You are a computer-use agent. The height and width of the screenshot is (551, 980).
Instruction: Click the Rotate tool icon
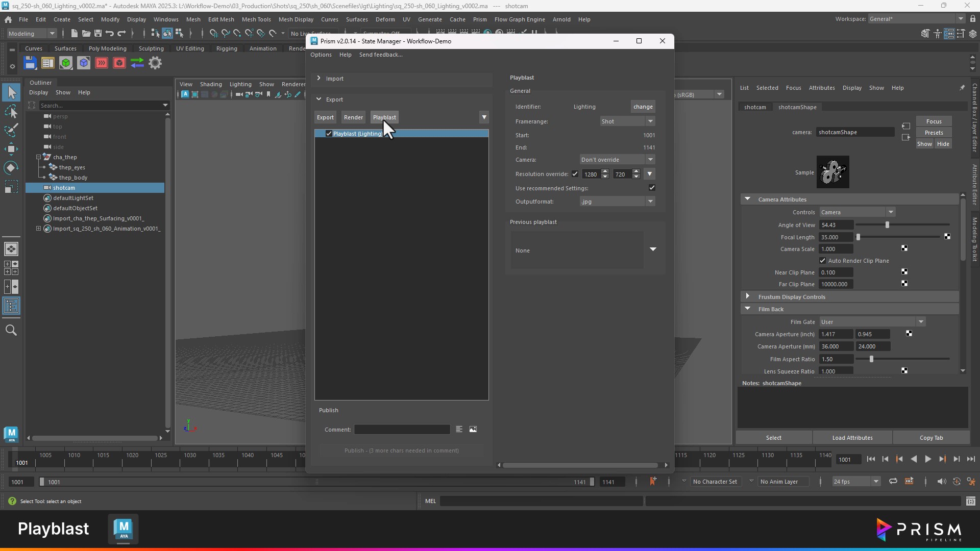(x=11, y=168)
